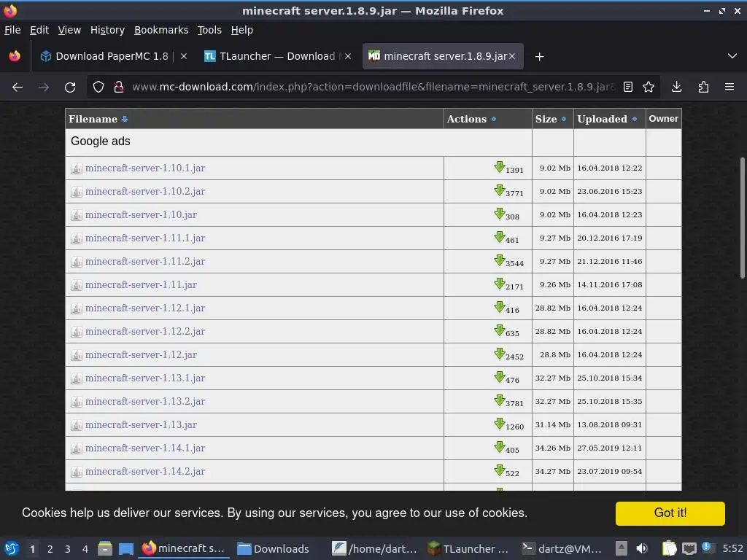This screenshot has height=560, width=747.
Task: Click upload date '13.08.2018 09:31'
Action: pos(609,425)
